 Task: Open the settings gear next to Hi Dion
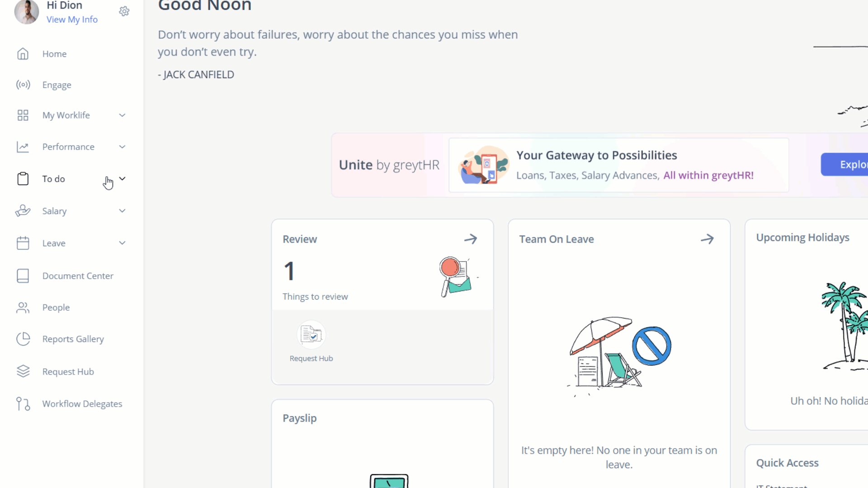pos(124,11)
